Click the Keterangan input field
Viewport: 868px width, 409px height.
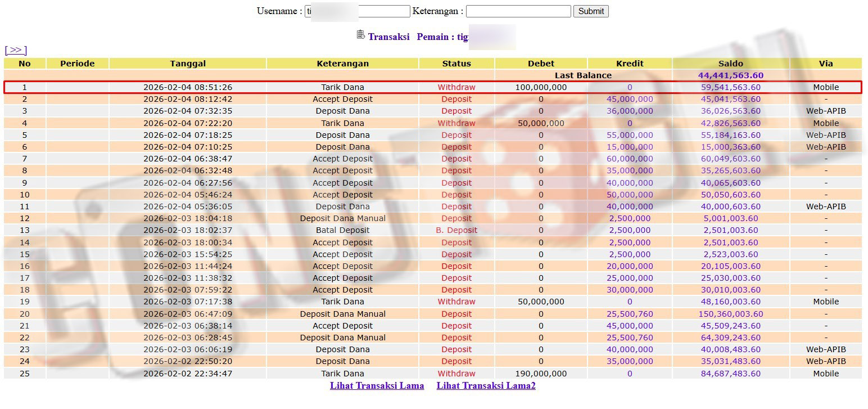518,11
